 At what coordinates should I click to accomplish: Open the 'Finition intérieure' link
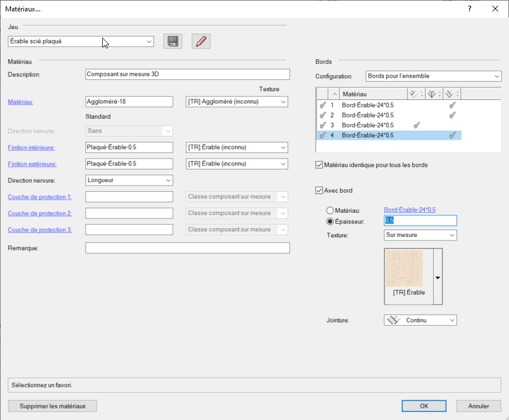pos(31,147)
